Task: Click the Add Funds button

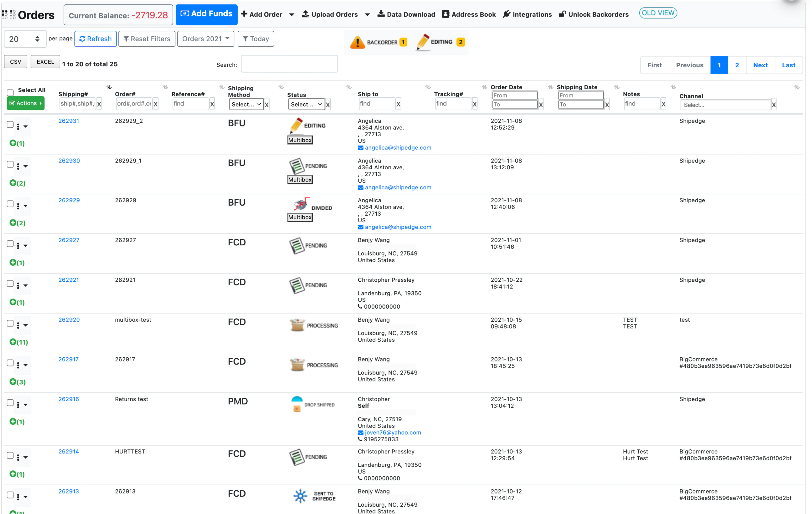Action: pos(206,14)
